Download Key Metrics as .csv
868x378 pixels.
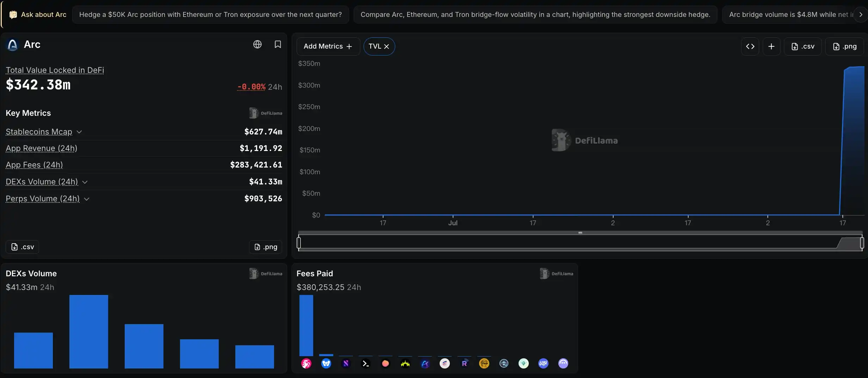22,247
